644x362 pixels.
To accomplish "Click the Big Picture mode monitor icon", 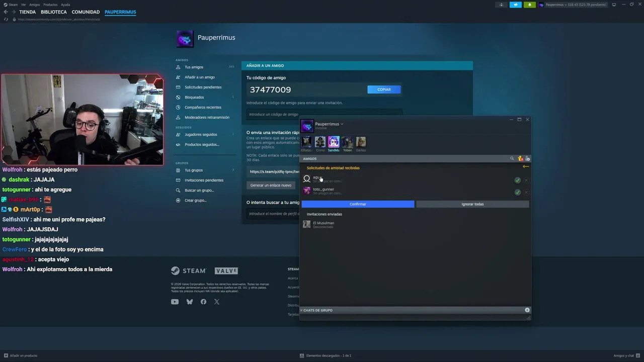I will click(x=614, y=5).
